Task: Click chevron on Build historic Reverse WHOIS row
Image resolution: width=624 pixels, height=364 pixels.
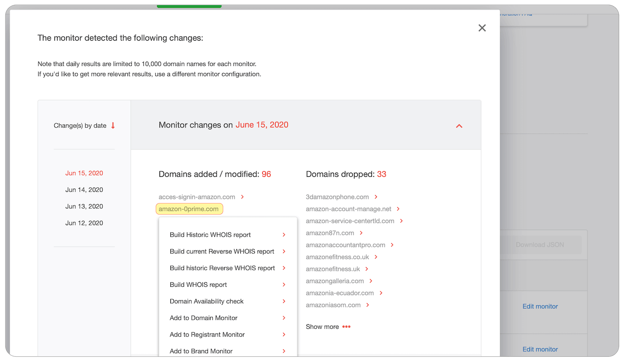Action: (284, 268)
